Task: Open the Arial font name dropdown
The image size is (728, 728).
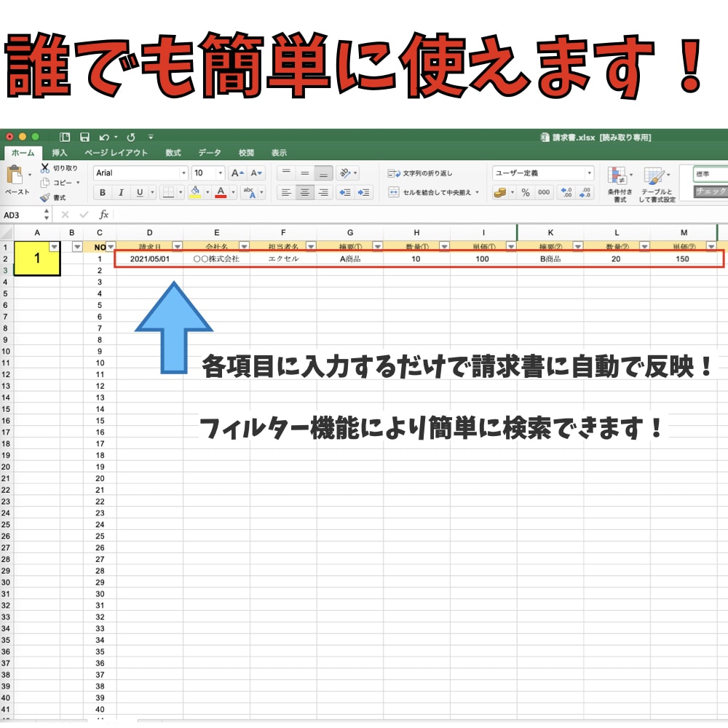Action: (183, 173)
